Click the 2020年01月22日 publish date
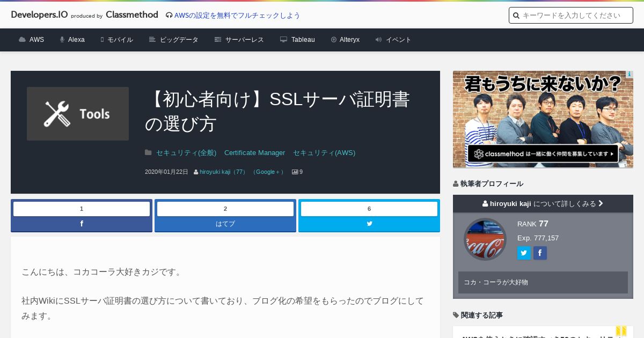Screen dimensions: 644x338 pos(166,172)
